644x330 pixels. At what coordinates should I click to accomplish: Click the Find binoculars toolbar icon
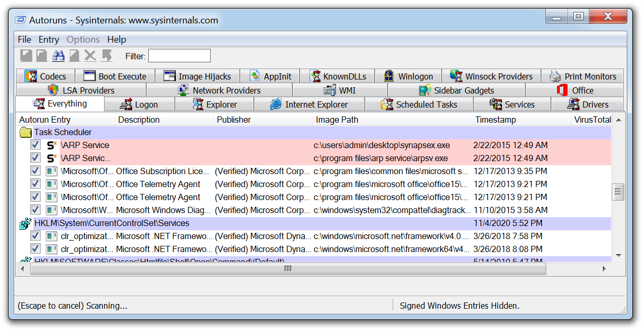point(58,56)
